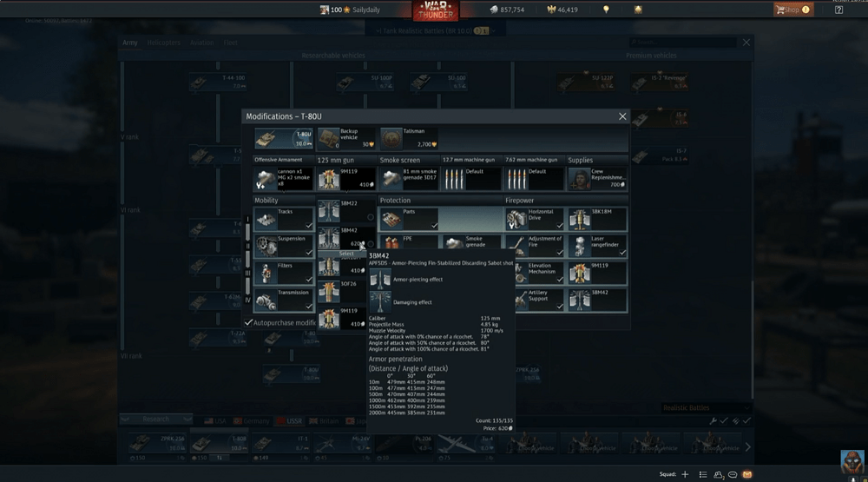
Task: Select the 9M119 Firepower modification
Action: pyautogui.click(x=597, y=273)
